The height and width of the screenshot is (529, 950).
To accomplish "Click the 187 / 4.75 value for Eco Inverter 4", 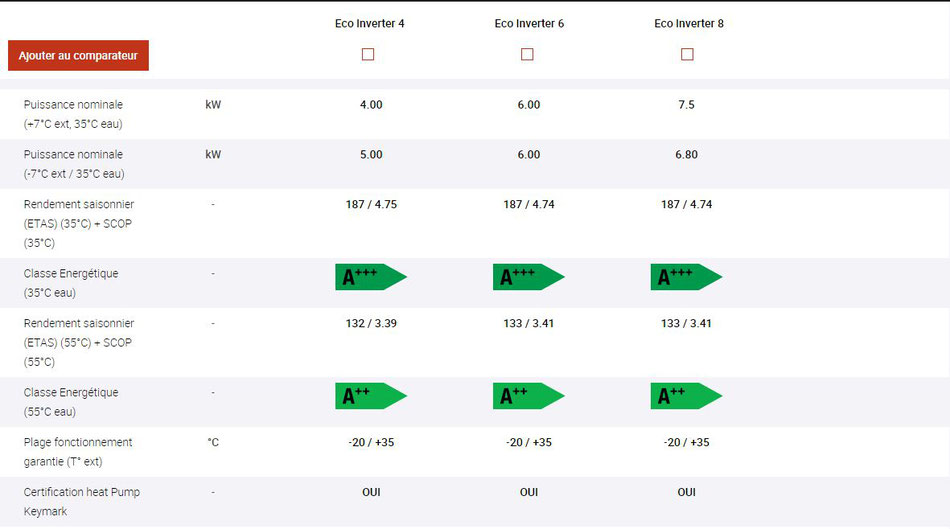I will point(371,205).
